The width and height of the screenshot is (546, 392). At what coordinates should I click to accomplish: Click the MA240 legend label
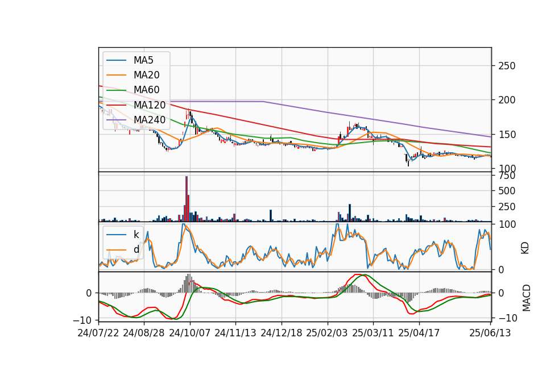click(150, 120)
